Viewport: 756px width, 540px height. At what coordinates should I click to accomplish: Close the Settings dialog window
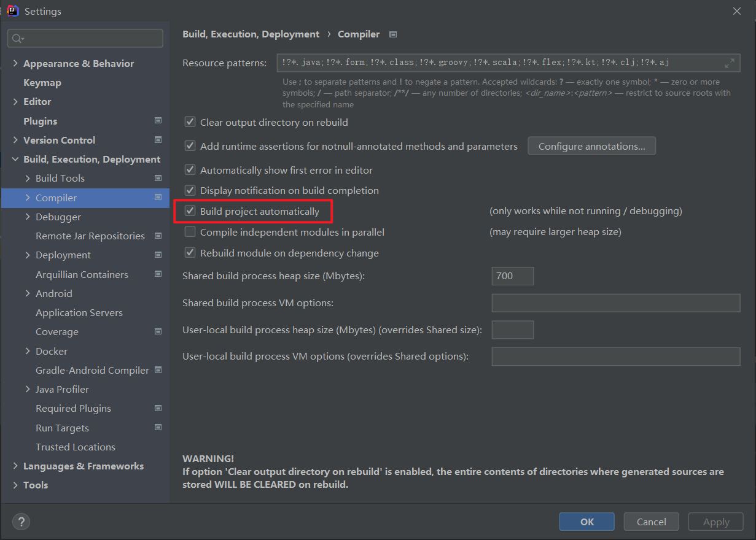(x=737, y=11)
